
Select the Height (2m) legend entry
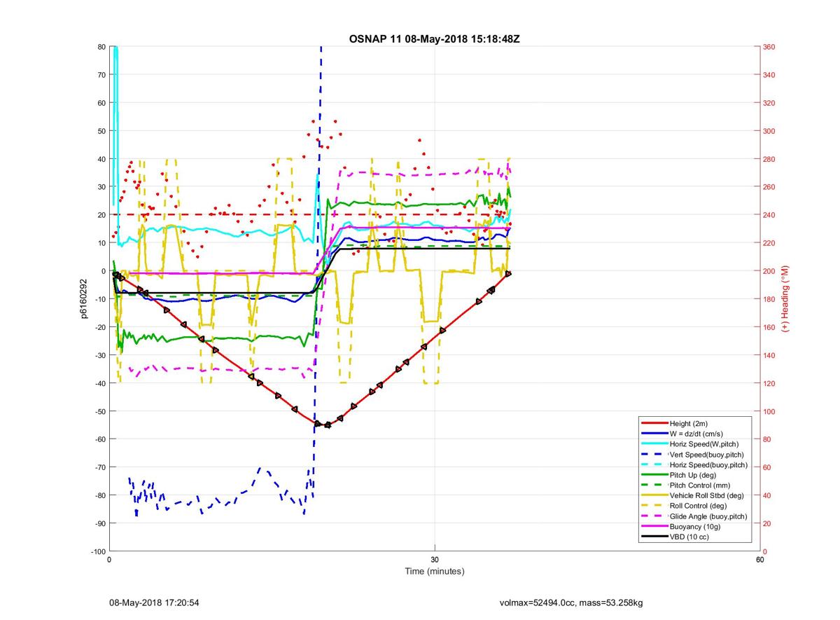pyautogui.click(x=689, y=423)
